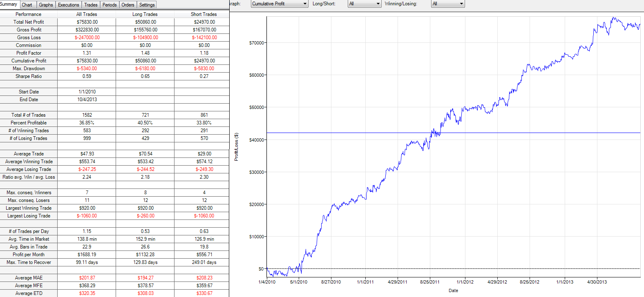The height and width of the screenshot is (297, 644).
Task: Click the Percent Profitable row label
Action: (29, 123)
